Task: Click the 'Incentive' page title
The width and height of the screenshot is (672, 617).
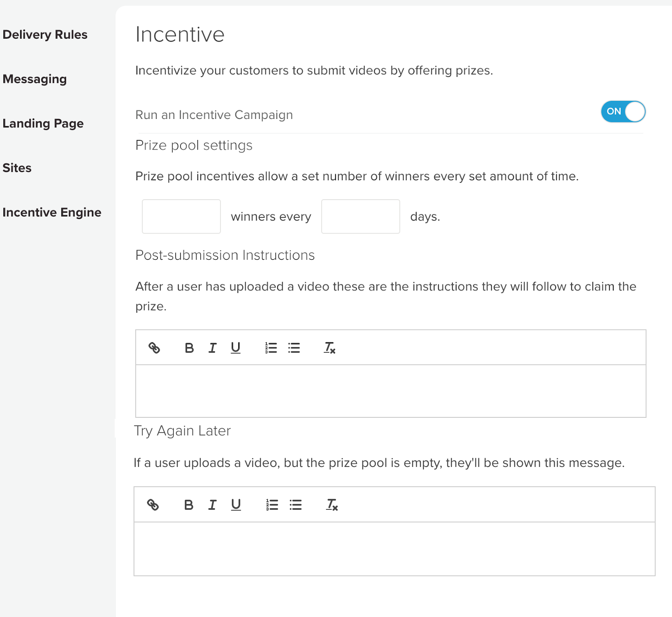Action: pyautogui.click(x=180, y=34)
